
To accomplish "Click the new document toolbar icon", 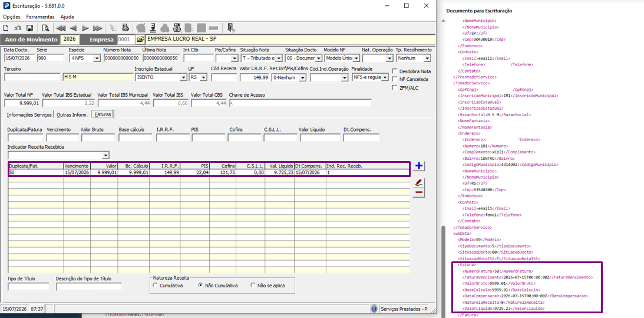I will click(6, 28).
